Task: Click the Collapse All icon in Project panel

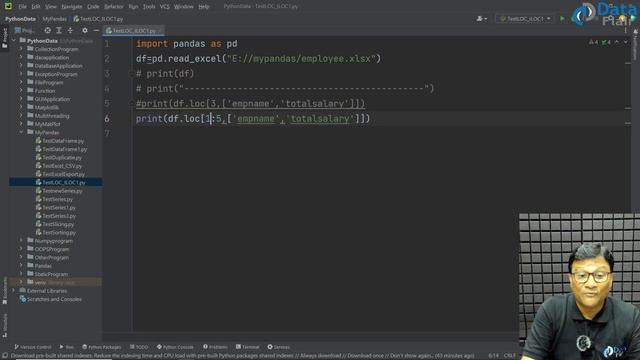Action: [x=70, y=31]
